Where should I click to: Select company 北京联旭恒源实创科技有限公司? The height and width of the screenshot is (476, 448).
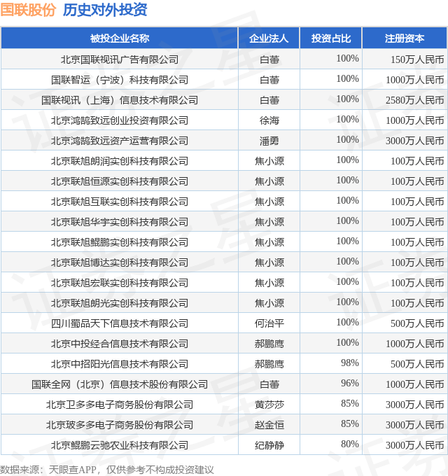point(120,181)
